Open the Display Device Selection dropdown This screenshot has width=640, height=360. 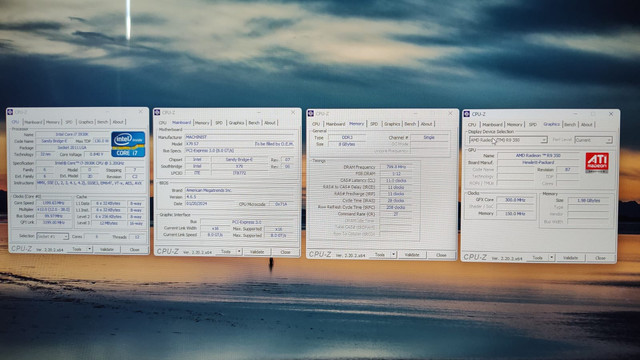click(x=508, y=140)
